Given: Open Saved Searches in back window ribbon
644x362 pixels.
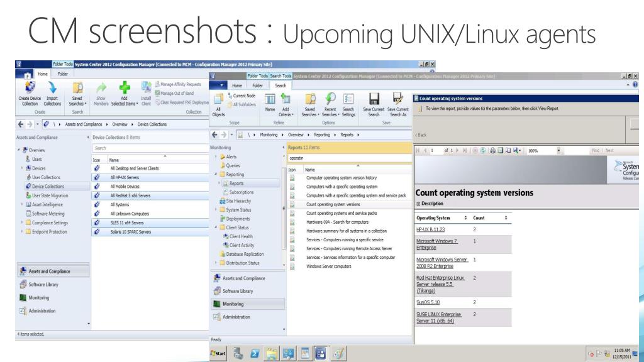Looking at the screenshot, I should pyautogui.click(x=77, y=94).
